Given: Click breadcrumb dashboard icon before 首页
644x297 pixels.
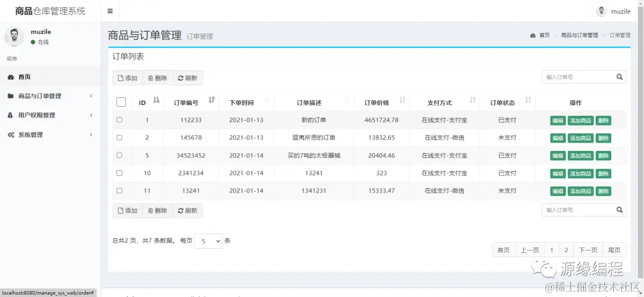Looking at the screenshot, I should (532, 36).
